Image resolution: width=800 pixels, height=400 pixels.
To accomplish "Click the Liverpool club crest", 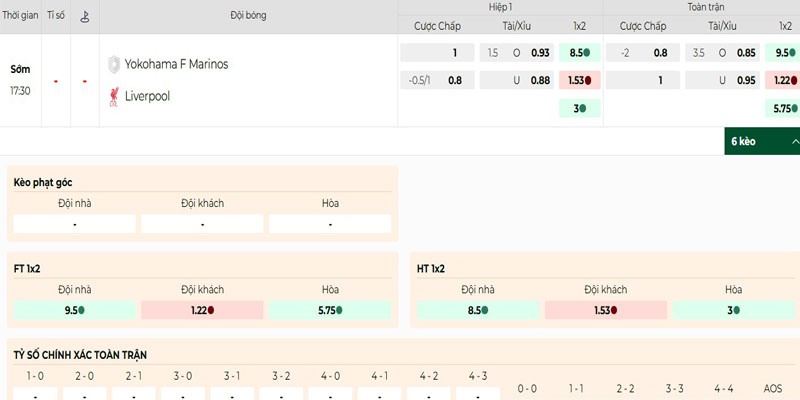I will [x=114, y=97].
